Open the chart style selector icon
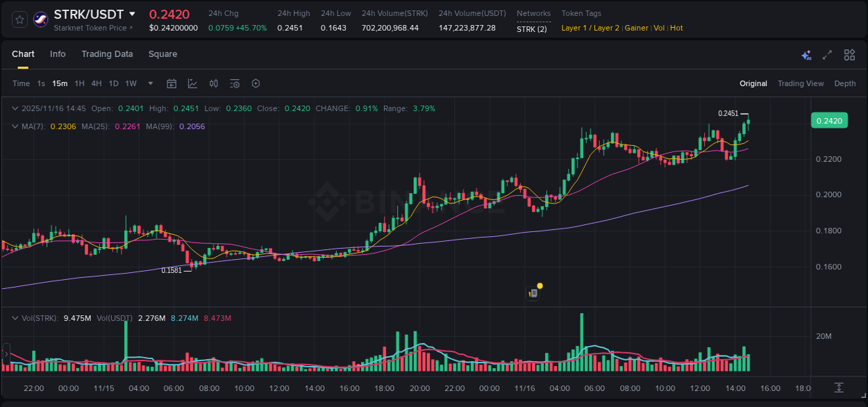Viewport: 868px width, 407px height. point(192,83)
